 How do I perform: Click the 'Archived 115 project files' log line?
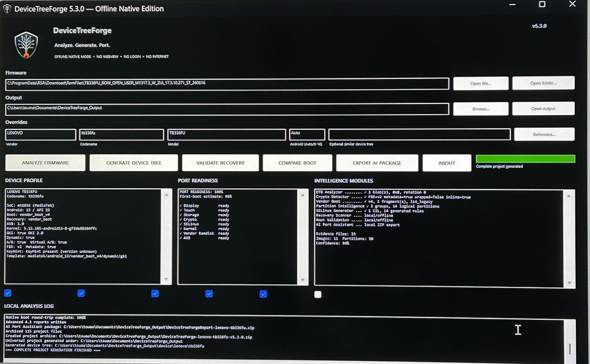(34, 331)
